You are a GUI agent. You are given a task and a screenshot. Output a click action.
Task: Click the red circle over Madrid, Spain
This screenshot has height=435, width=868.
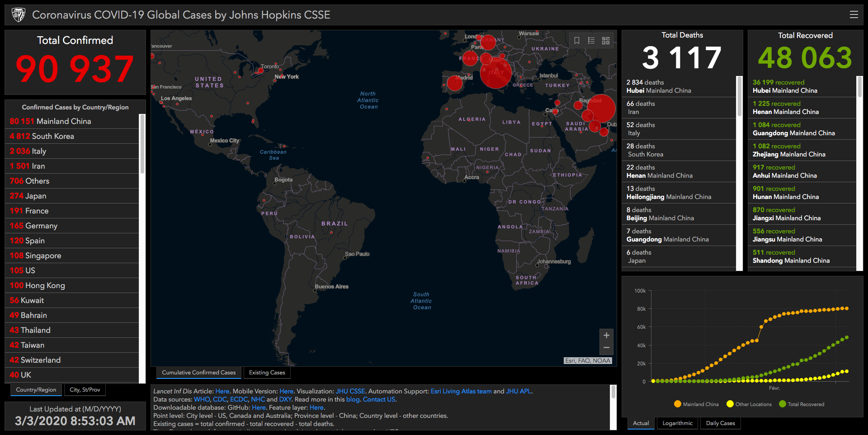tap(454, 83)
